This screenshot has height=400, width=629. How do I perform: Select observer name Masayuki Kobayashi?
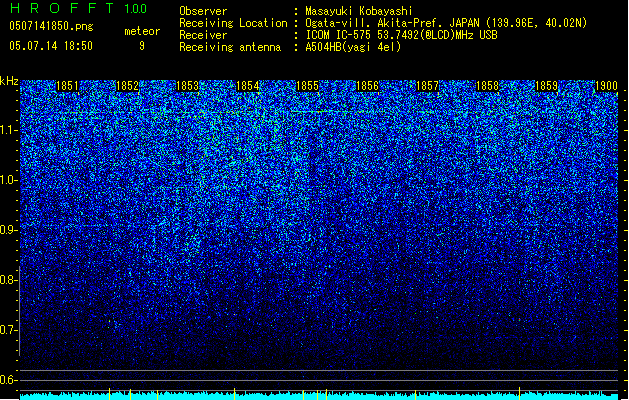(359, 11)
